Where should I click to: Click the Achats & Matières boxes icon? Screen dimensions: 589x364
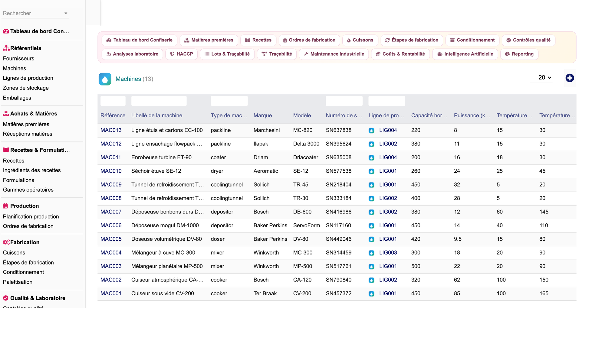pyautogui.click(x=6, y=114)
